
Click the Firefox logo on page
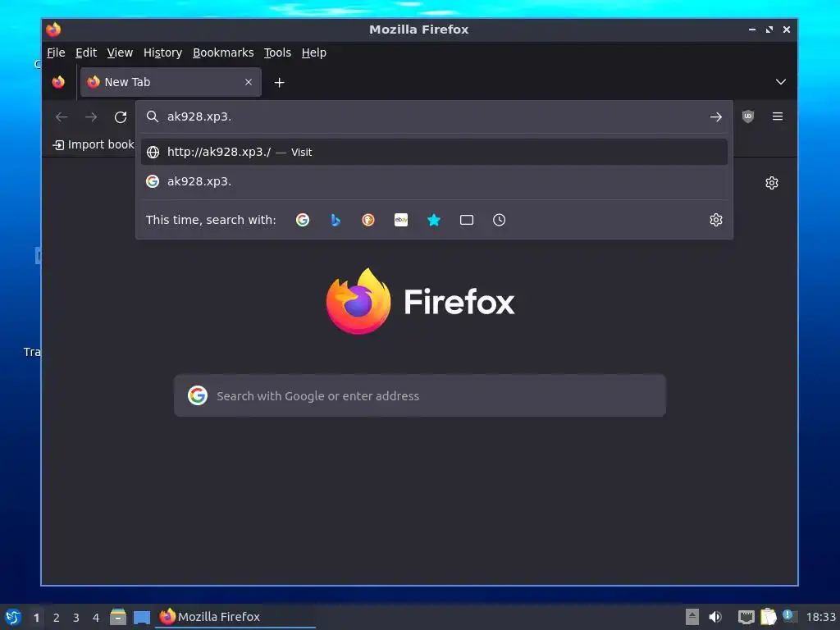[420, 301]
